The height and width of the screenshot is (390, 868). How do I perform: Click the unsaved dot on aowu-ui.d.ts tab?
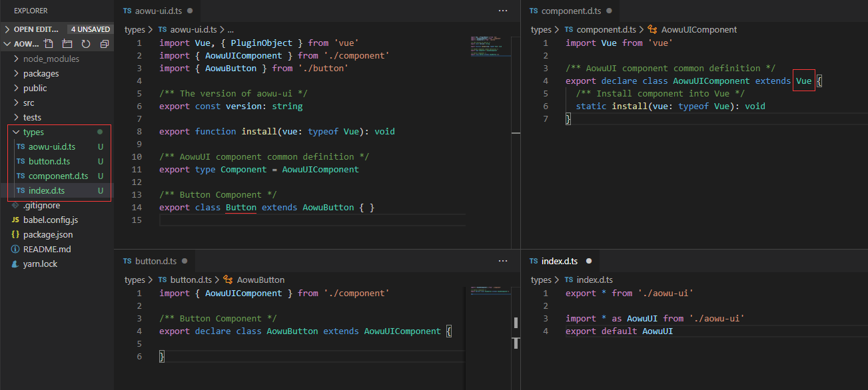190,11
